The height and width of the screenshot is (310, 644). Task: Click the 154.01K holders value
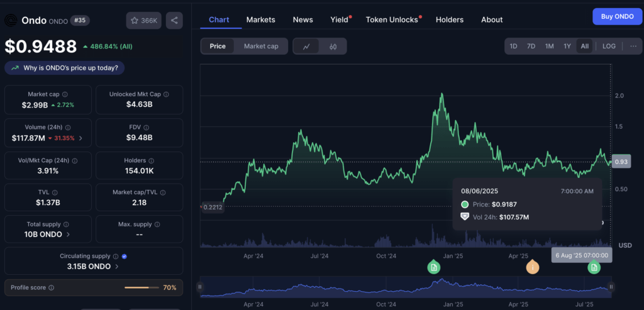pos(139,171)
